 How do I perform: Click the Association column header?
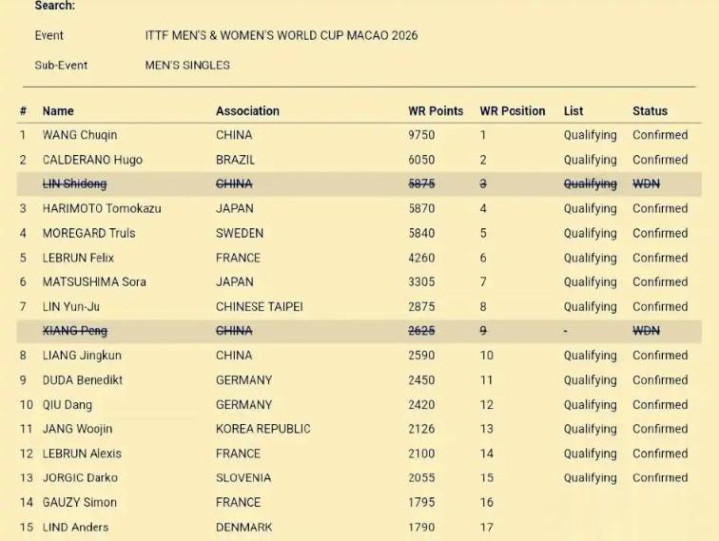(247, 111)
